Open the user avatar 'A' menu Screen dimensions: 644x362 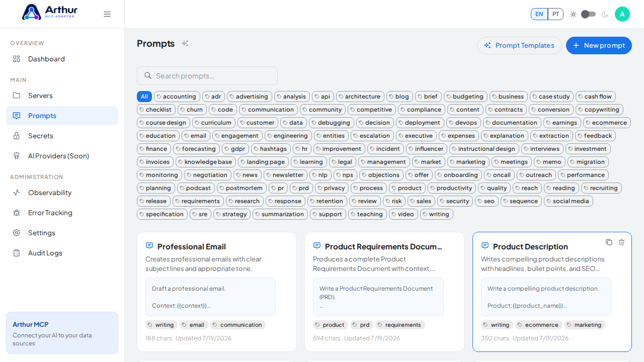pyautogui.click(x=622, y=14)
